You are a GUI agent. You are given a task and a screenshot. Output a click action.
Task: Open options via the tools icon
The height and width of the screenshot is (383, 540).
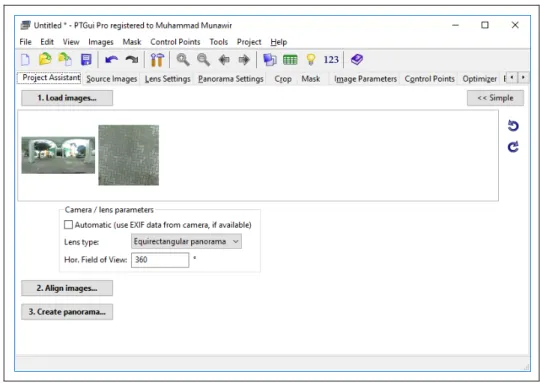157,60
